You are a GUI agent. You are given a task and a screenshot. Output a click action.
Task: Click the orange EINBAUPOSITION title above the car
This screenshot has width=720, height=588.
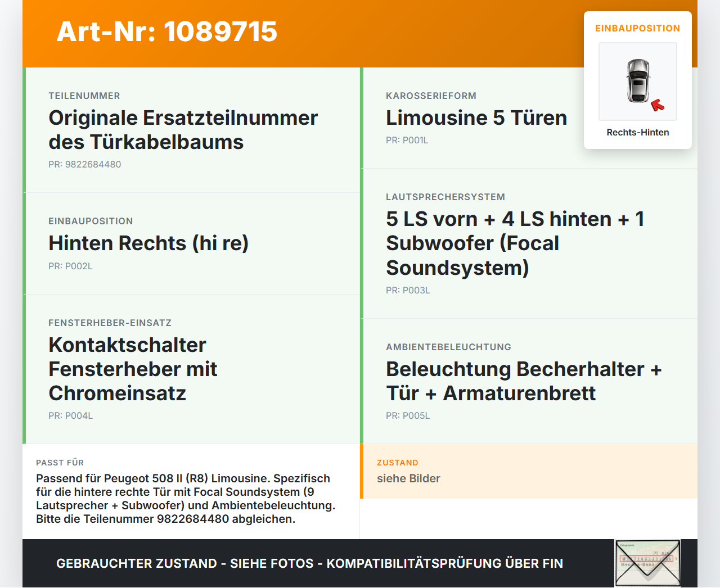(x=638, y=28)
